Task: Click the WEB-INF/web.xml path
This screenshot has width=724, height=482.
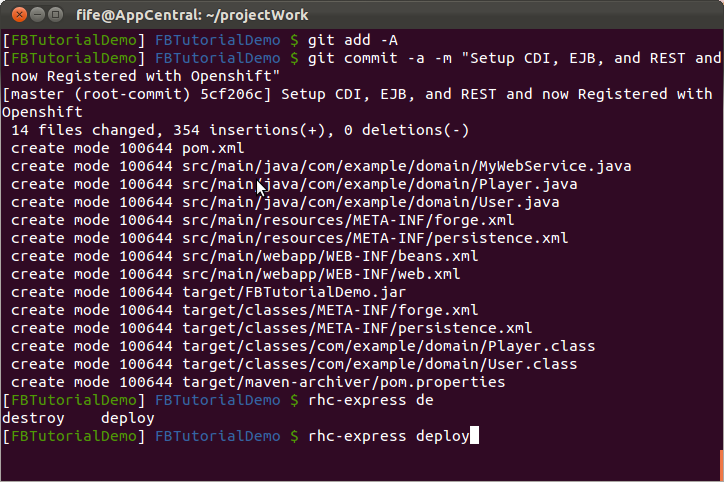Action: [321, 274]
